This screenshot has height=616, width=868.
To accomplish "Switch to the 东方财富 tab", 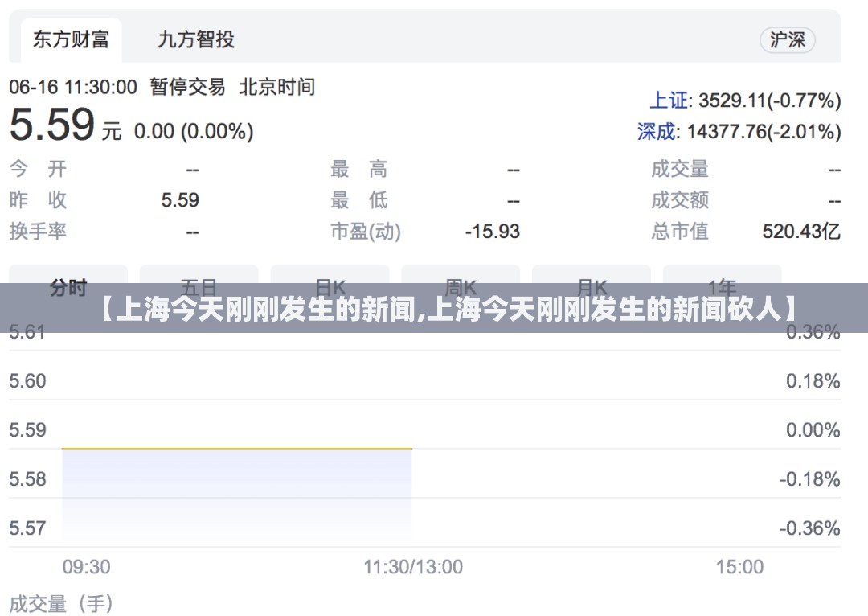I will pyautogui.click(x=71, y=39).
